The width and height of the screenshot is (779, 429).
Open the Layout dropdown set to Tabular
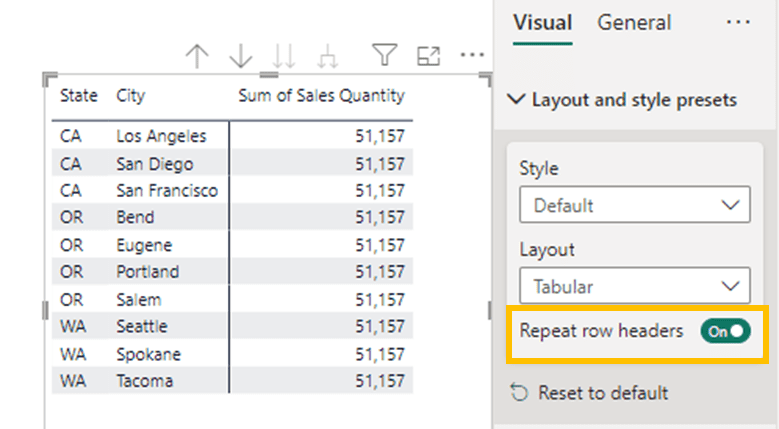634,287
